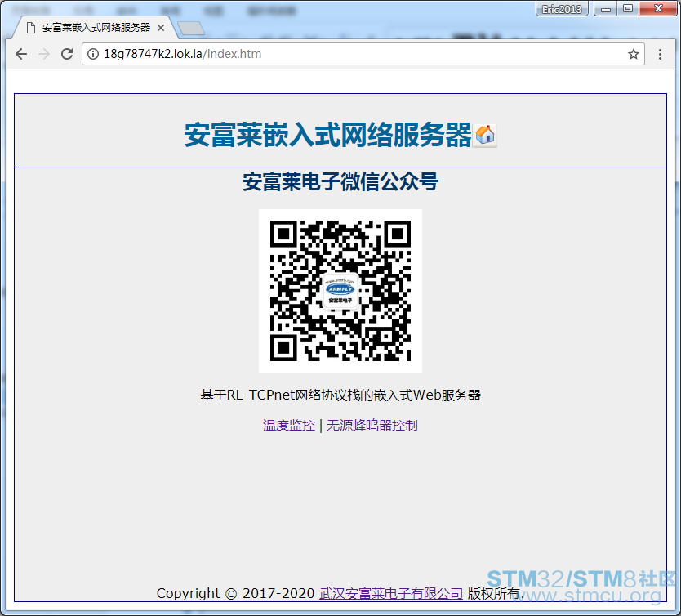This screenshot has width=681, height=616.
Task: Open the Chrome three-dot menu
Action: click(660, 54)
